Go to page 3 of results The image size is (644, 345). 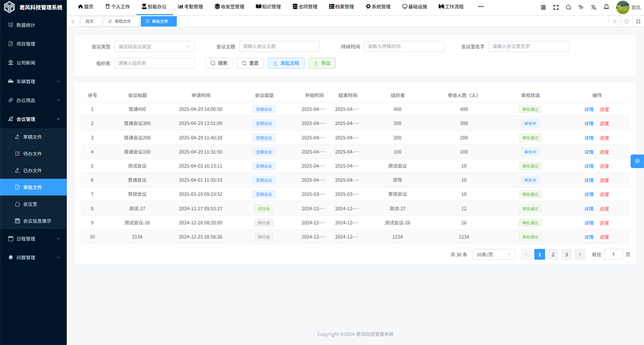566,255
